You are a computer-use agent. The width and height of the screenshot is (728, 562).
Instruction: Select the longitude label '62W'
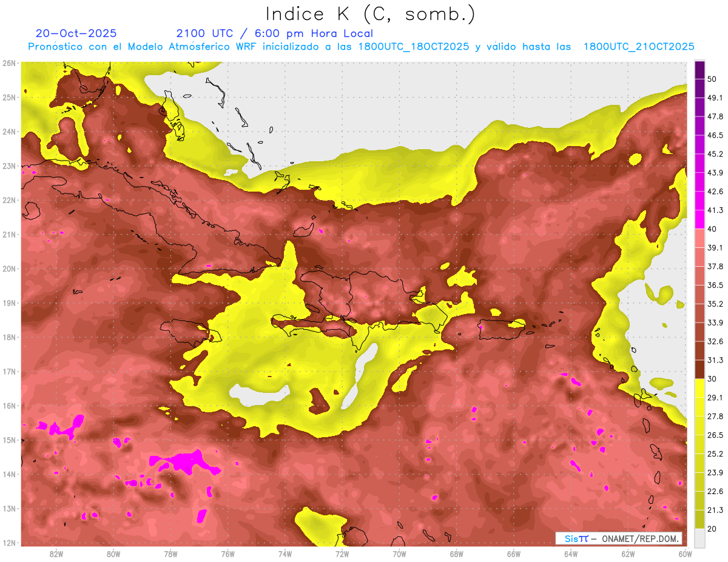point(628,554)
